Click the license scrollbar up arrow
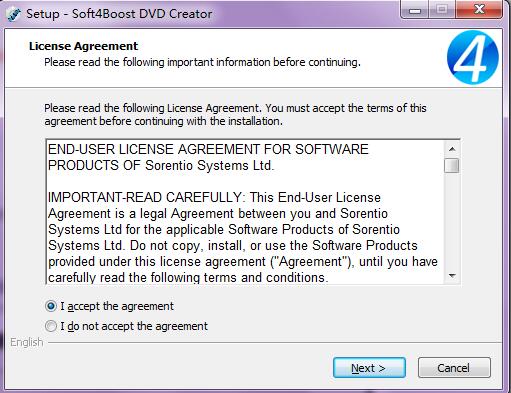Image resolution: width=511 pixels, height=393 pixels. point(452,149)
